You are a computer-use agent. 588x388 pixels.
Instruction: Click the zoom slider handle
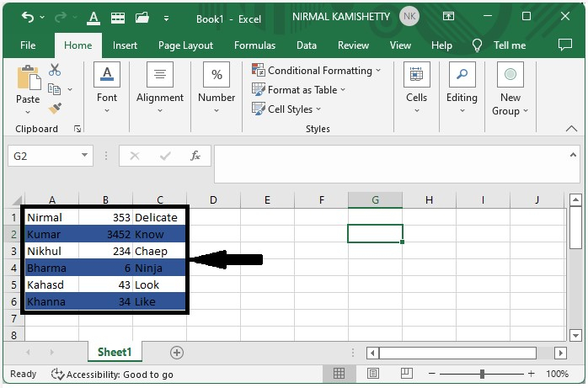pyautogui.click(x=482, y=374)
